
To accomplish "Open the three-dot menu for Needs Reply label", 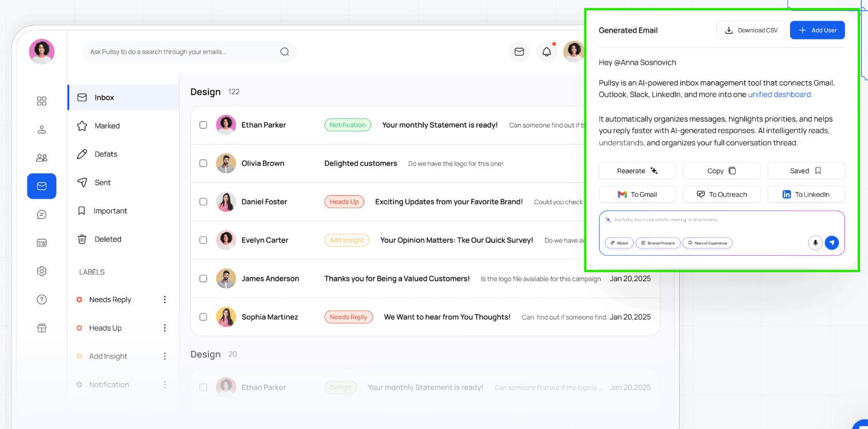I will click(x=165, y=299).
